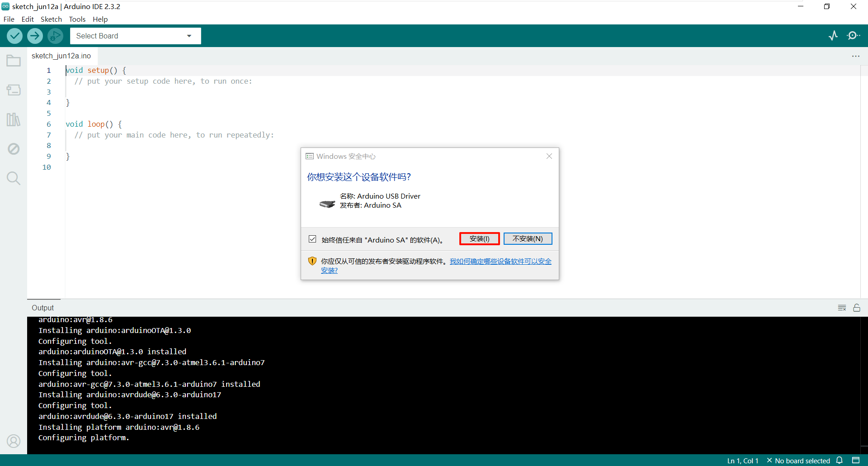Click the void setup() code line
The width and height of the screenshot is (868, 466).
click(96, 70)
